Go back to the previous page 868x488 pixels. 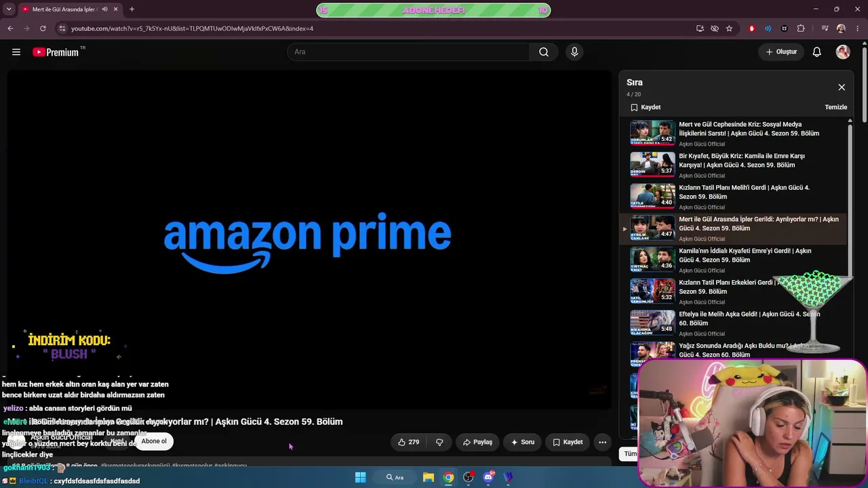tap(10, 28)
